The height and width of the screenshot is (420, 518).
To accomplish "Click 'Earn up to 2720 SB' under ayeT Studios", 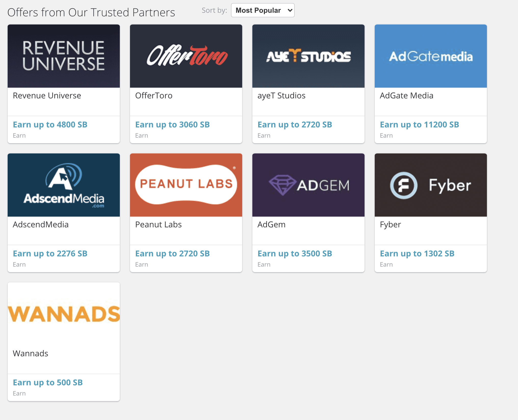I will 295,125.
